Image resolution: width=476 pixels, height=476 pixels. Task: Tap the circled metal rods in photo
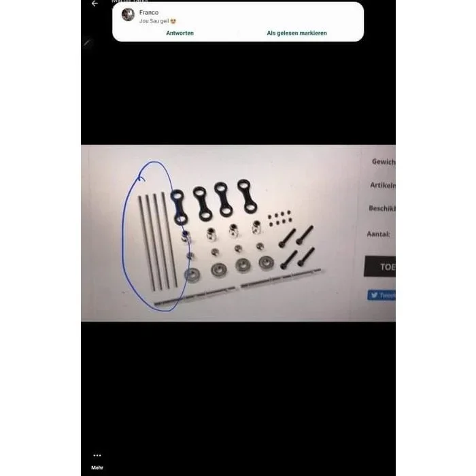point(158,241)
